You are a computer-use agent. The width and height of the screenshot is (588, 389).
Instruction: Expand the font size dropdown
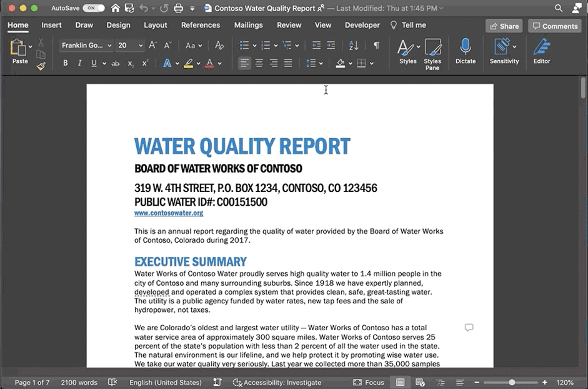tap(140, 46)
